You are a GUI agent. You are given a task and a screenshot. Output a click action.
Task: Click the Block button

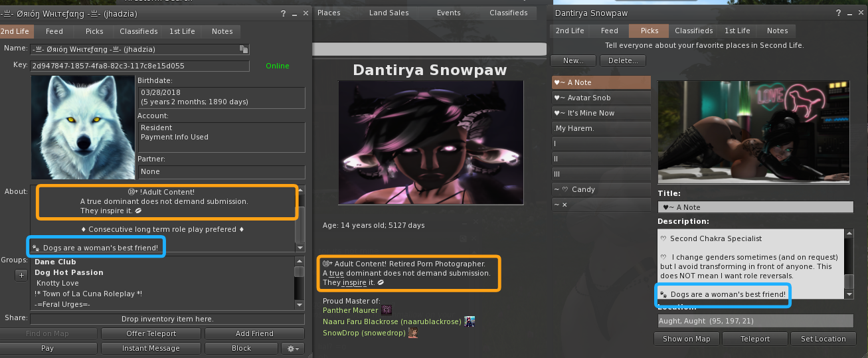coord(242,348)
